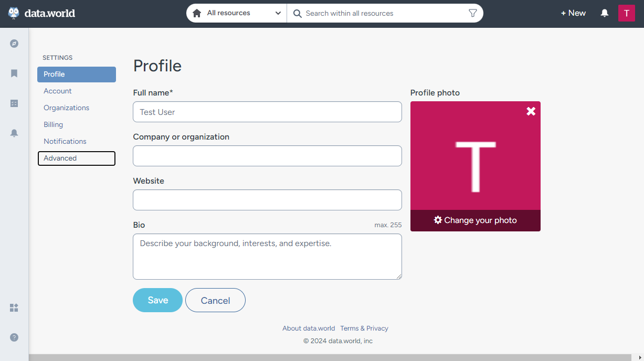The height and width of the screenshot is (361, 644).
Task: Open the + New menu
Action: (573, 13)
